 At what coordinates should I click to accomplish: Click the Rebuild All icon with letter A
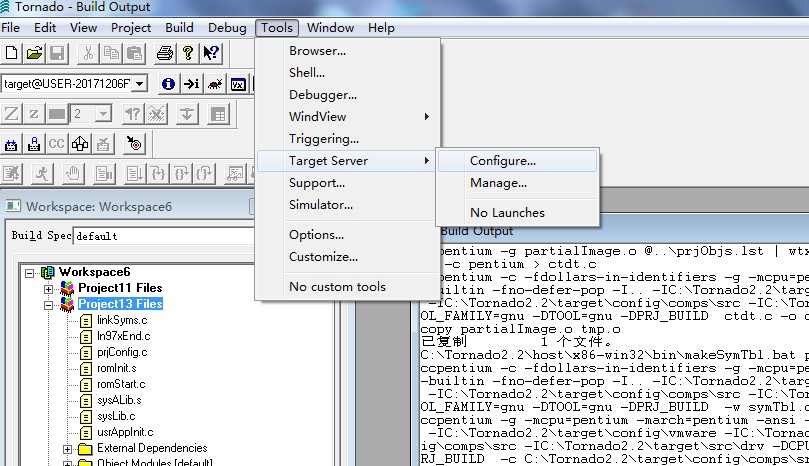(34, 144)
